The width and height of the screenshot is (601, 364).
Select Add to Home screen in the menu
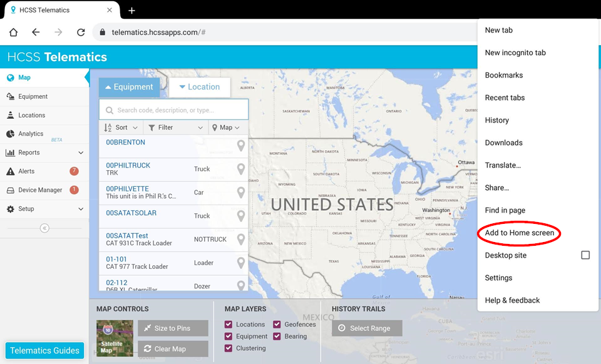[519, 232]
